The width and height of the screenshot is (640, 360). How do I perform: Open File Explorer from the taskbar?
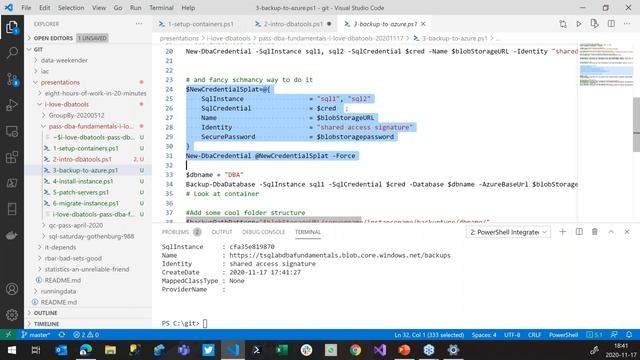[110, 350]
